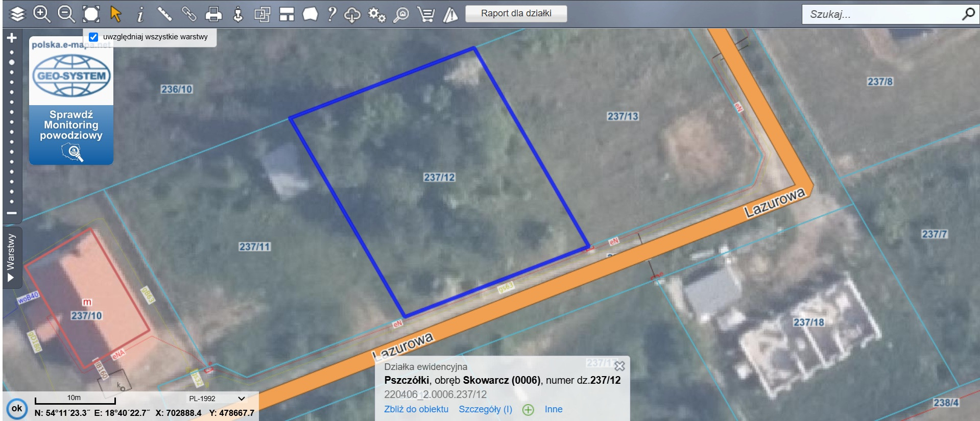Select the zoom in magnifier tool
980x421 pixels.
click(41, 14)
